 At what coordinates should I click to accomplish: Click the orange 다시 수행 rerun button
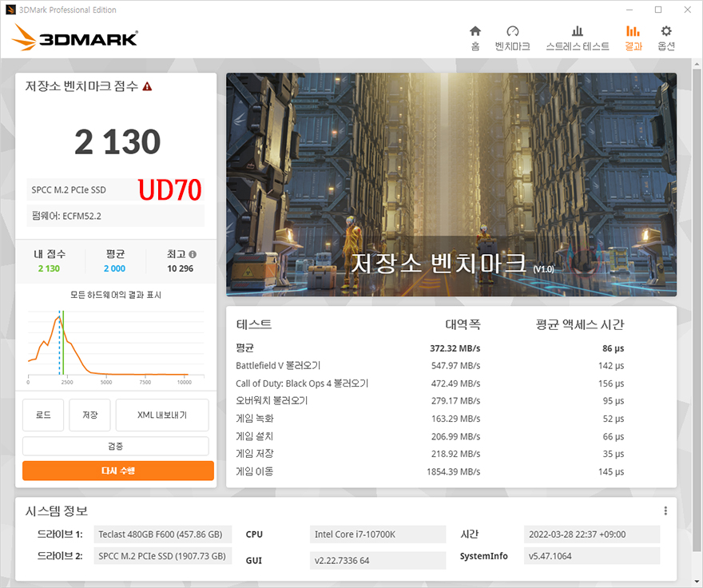[x=118, y=471]
